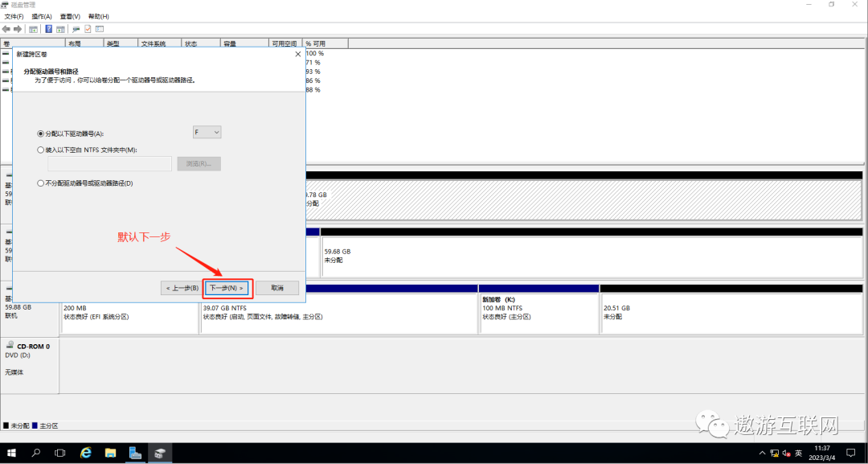Open File Explorer from taskbar
868x464 pixels.
pos(110,453)
